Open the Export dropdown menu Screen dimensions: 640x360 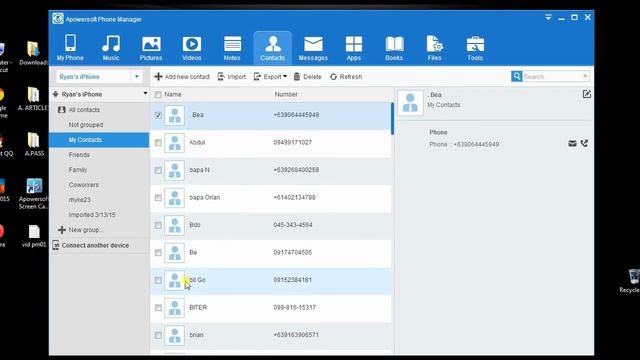270,77
